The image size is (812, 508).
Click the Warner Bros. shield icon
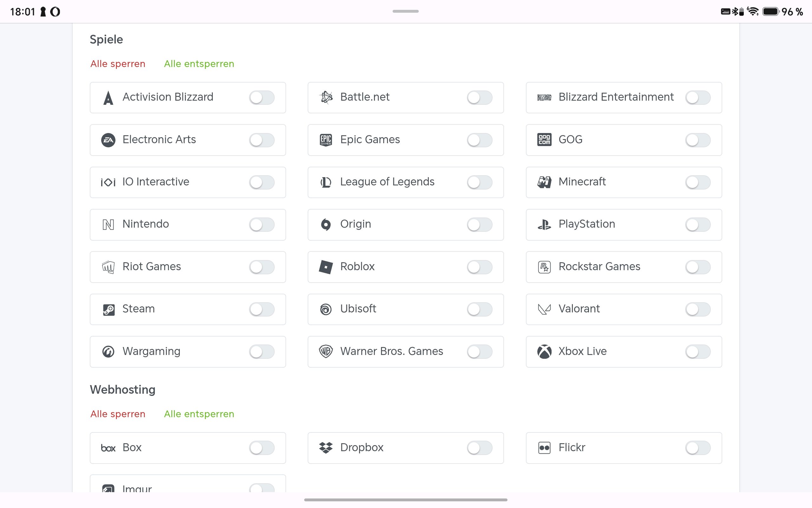[x=326, y=352]
